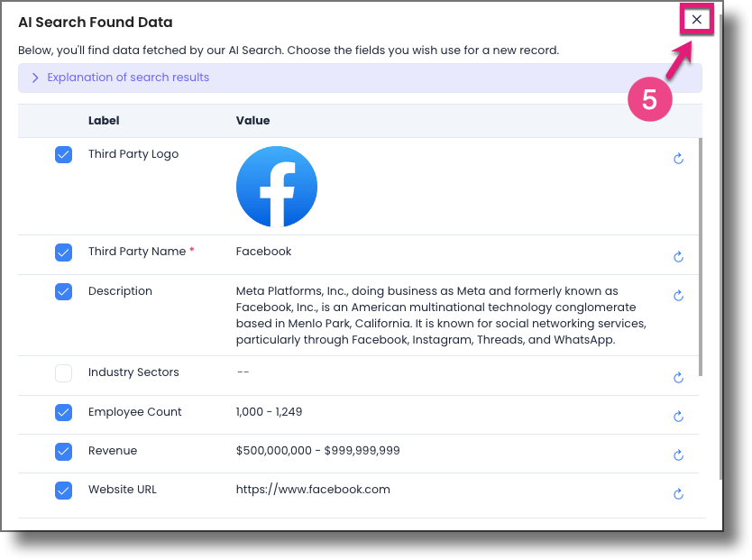Deselect the Third Party Name checkbox
Image resolution: width=752 pixels, height=560 pixels.
[63, 252]
